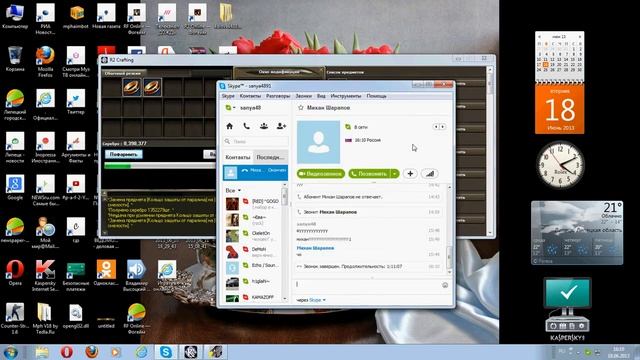Select DeMshi contact in list

click(x=253, y=252)
